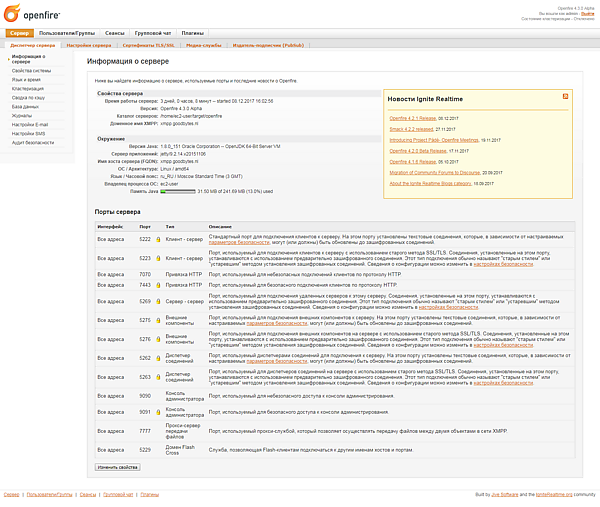Click the port number 7777 cell
Screen dimensions: 600x507
[145, 431]
